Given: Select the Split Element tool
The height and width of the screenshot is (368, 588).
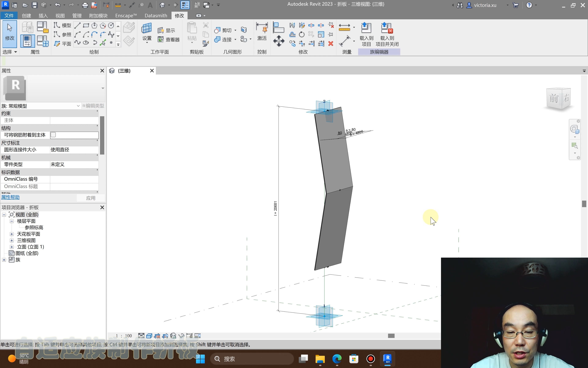Looking at the screenshot, I should (311, 25).
